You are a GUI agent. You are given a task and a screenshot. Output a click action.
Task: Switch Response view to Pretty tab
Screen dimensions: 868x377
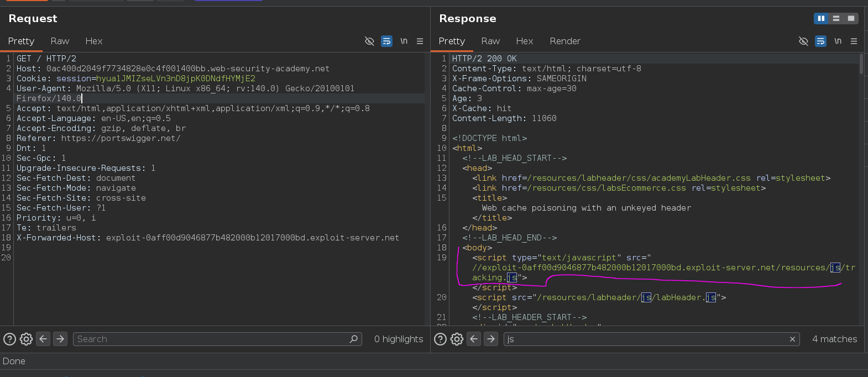coord(452,41)
